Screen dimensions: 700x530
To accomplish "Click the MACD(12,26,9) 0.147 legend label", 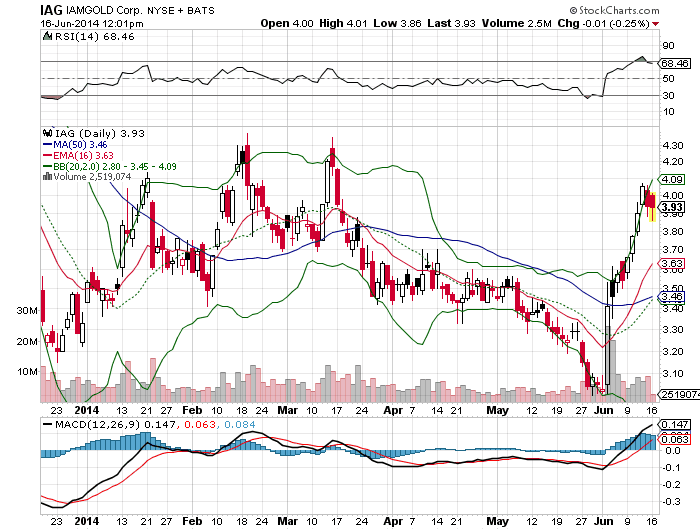I will pos(115,424).
